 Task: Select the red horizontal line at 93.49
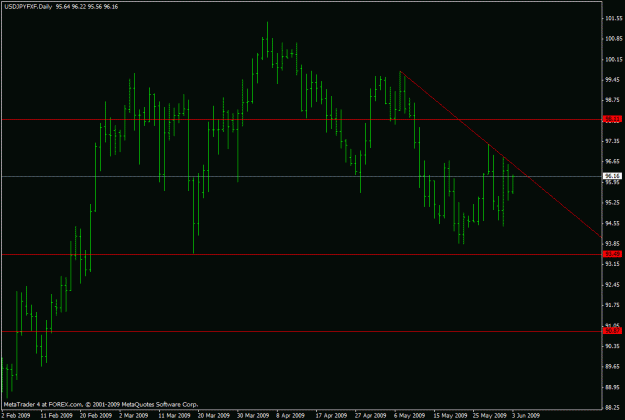pos(301,254)
